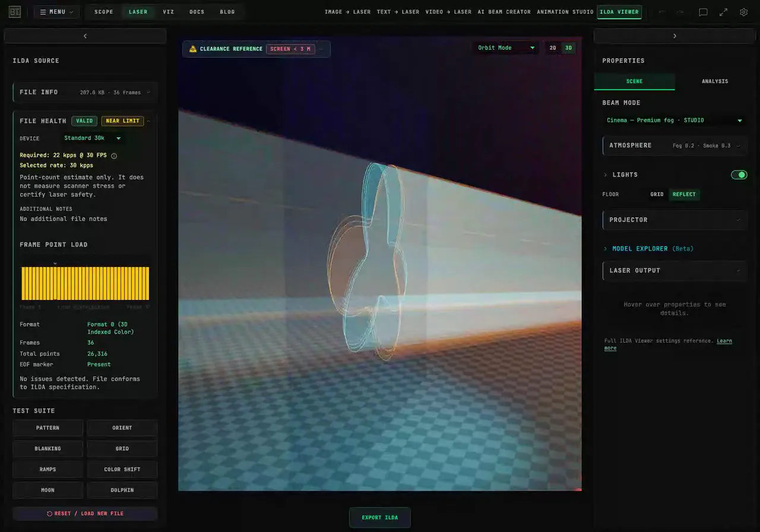This screenshot has height=532, width=760.
Task: Open the Animation Studio tab
Action: point(565,12)
